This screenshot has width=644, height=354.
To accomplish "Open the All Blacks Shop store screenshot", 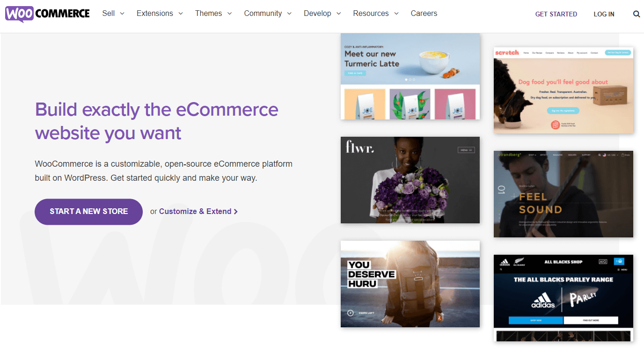I will pos(563,298).
